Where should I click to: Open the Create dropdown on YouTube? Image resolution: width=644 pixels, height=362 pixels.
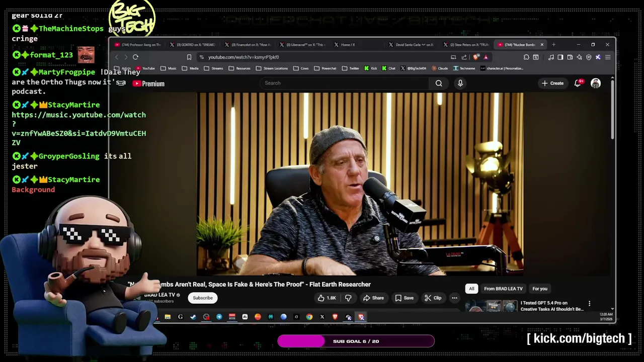point(552,83)
